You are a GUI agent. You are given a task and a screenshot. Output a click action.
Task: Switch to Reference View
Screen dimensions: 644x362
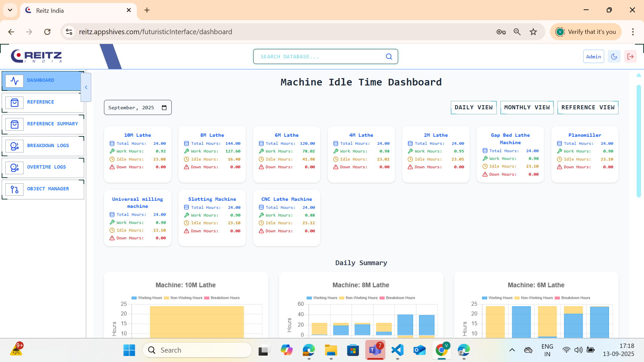[x=588, y=108]
